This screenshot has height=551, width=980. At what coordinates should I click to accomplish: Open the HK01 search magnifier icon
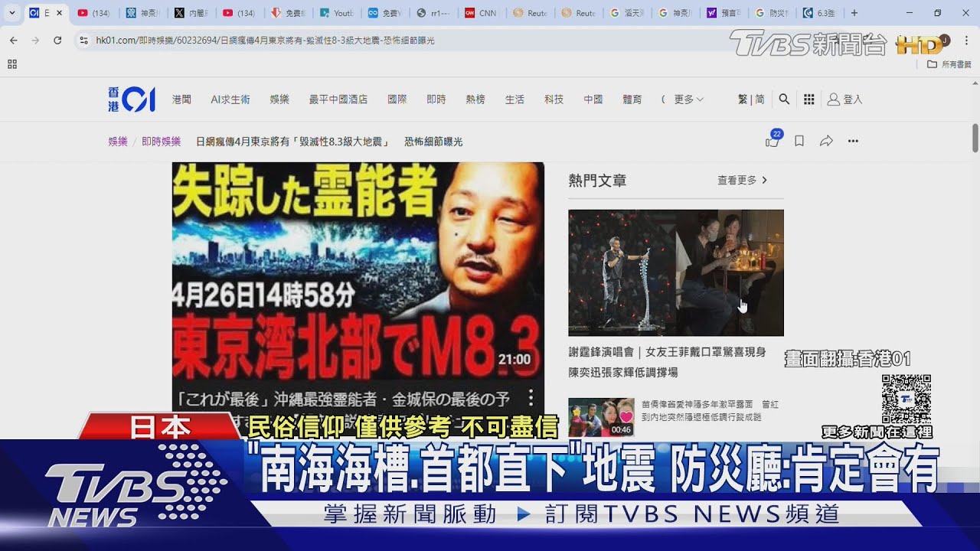[784, 99]
